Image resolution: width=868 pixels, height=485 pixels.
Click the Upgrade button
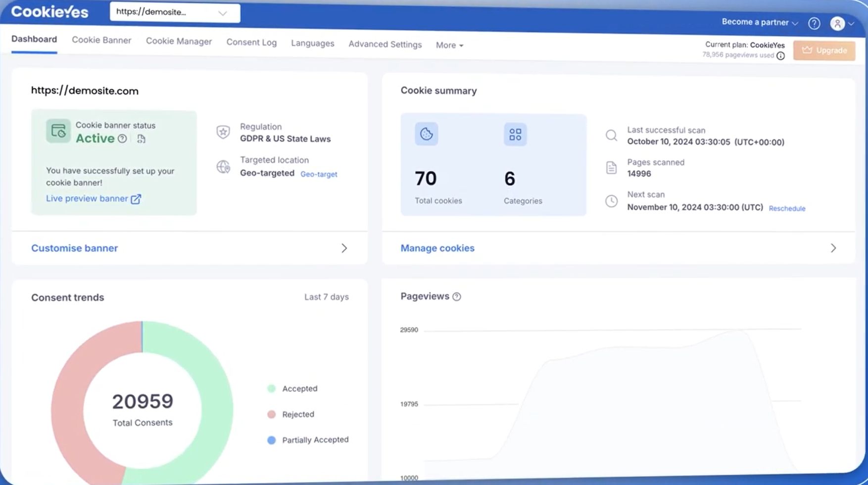[823, 50]
